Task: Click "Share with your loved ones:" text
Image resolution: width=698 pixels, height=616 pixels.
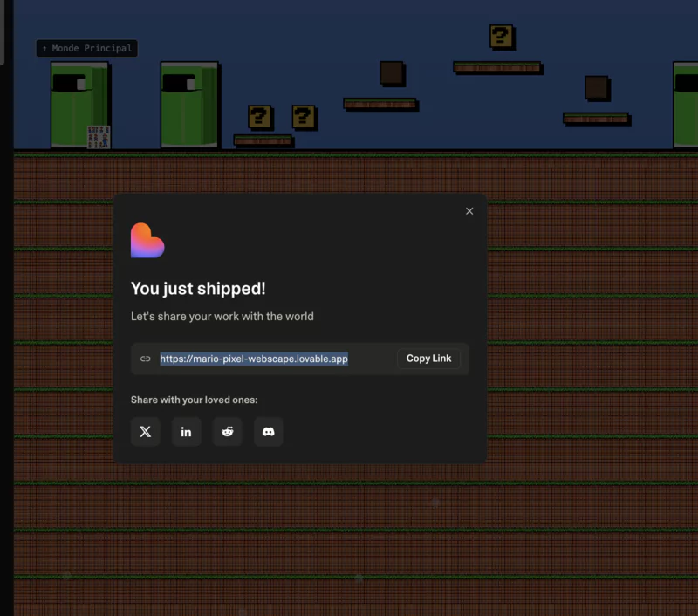Action: click(194, 400)
